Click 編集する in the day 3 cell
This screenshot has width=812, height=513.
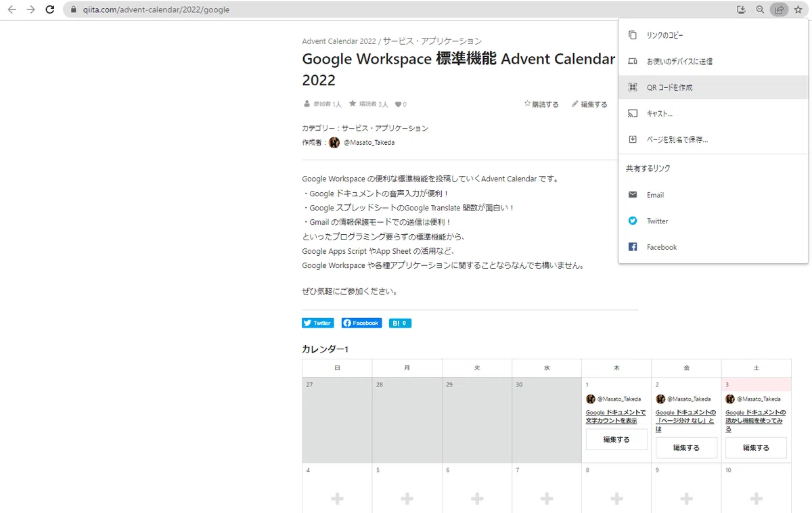pyautogui.click(x=756, y=447)
